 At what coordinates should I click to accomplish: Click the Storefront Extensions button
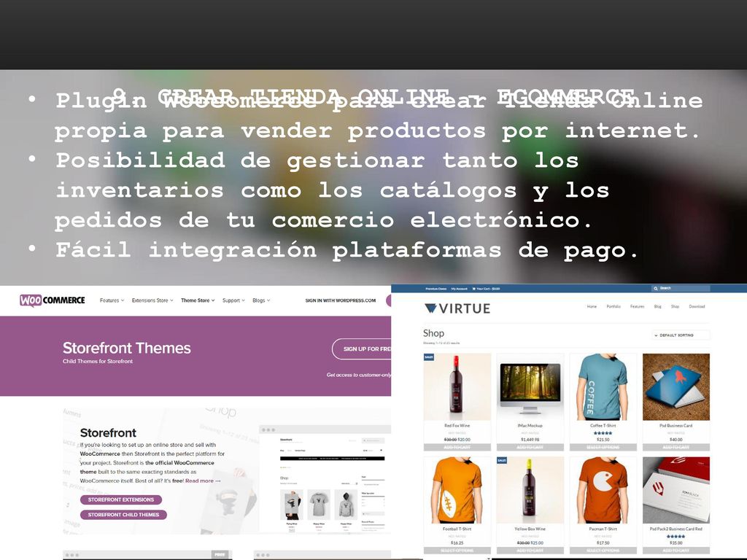tap(121, 500)
